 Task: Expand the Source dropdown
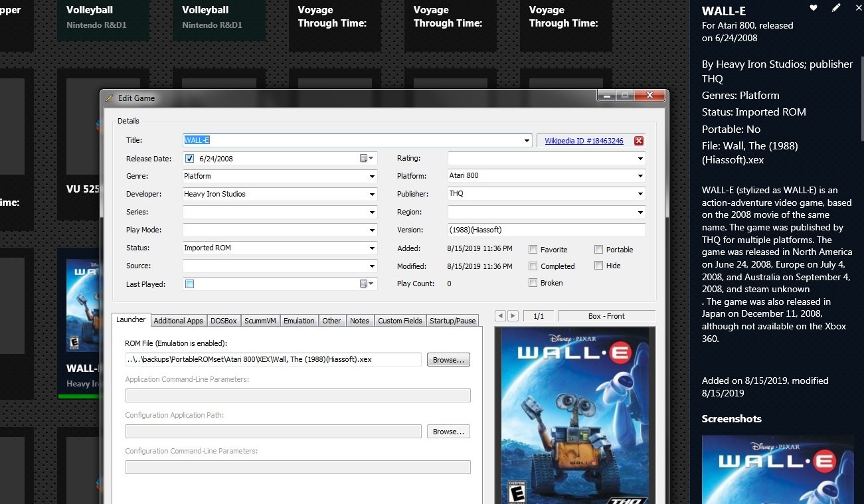click(x=373, y=266)
